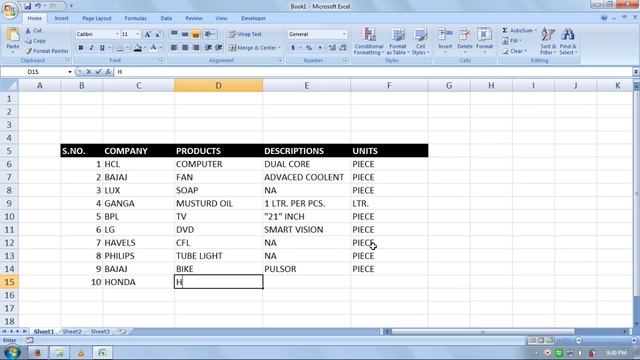Switch to Sheet2 worksheet tab
The height and width of the screenshot is (360, 640).
pyautogui.click(x=72, y=331)
